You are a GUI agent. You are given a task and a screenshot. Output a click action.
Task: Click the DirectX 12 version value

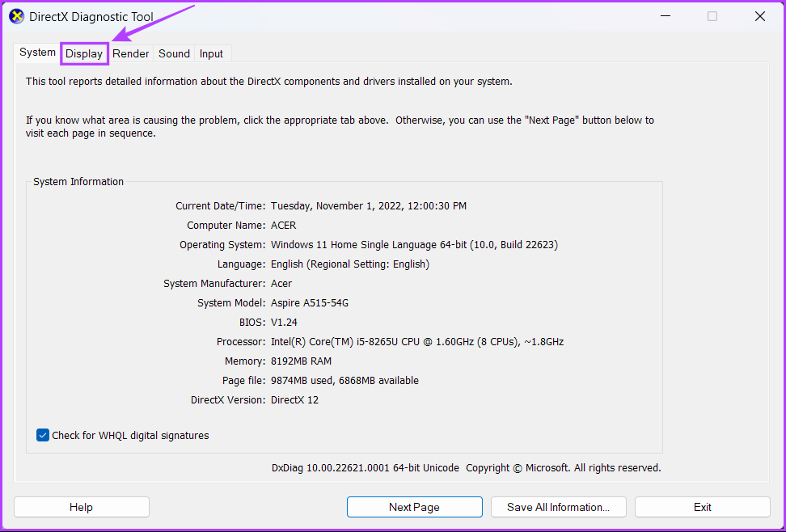(x=294, y=399)
